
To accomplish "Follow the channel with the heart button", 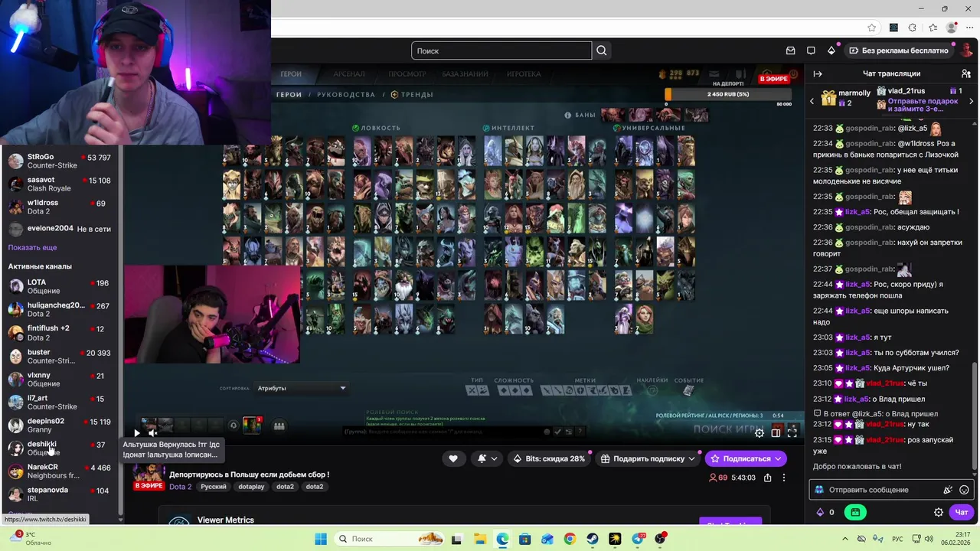I will [453, 458].
